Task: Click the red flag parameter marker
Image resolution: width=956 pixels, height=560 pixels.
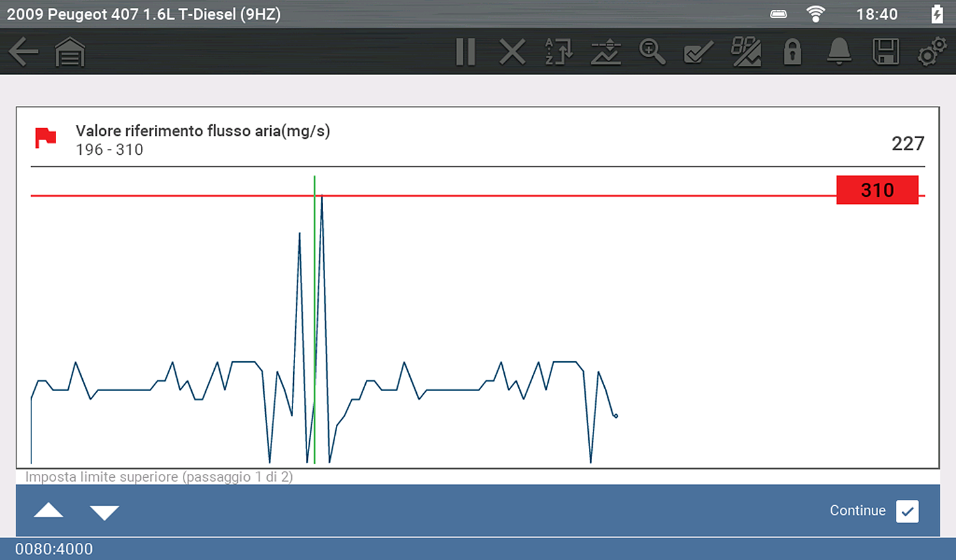Action: pyautogui.click(x=46, y=138)
